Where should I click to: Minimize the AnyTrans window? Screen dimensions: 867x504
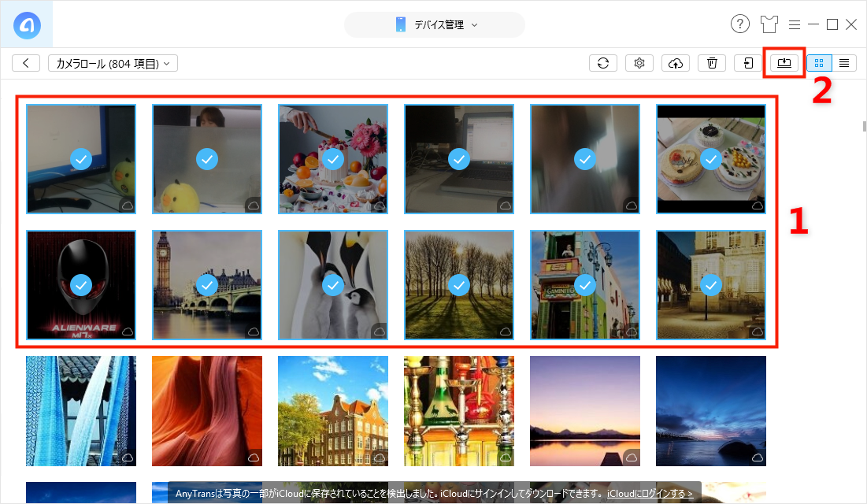click(x=813, y=24)
